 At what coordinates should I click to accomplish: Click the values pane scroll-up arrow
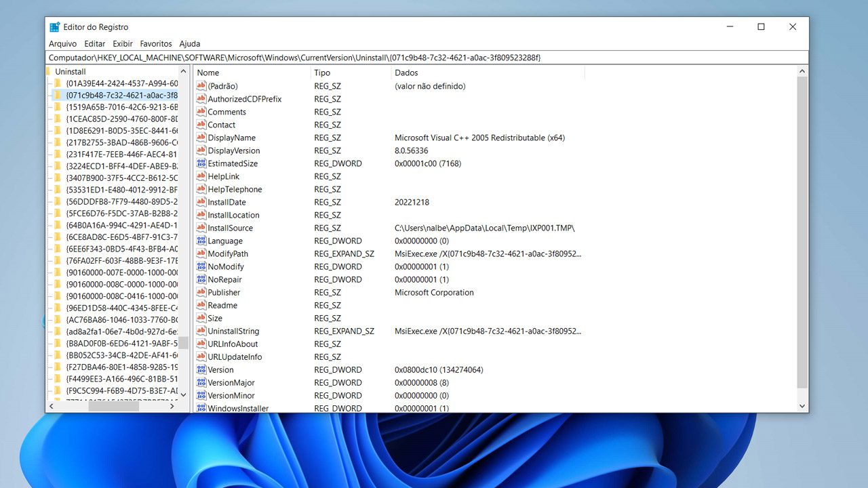click(803, 71)
